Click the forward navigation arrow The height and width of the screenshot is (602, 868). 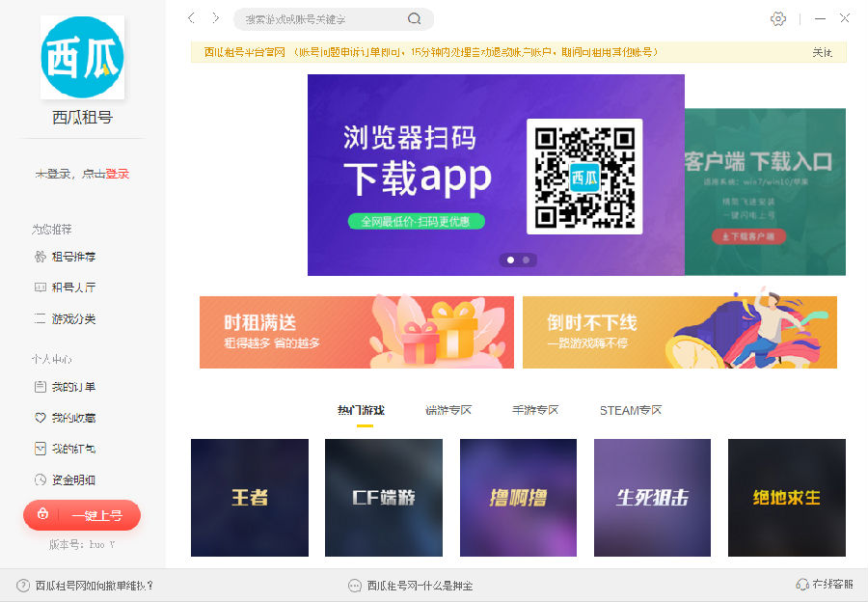click(215, 18)
